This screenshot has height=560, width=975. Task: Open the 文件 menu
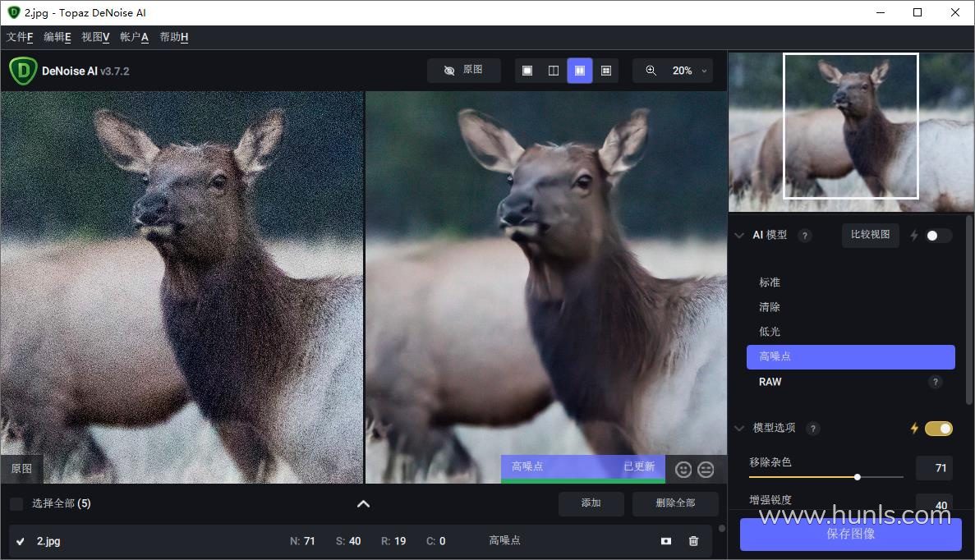click(20, 37)
